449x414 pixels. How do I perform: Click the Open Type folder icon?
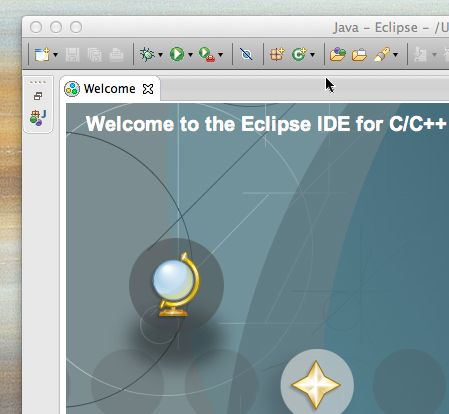tap(338, 54)
